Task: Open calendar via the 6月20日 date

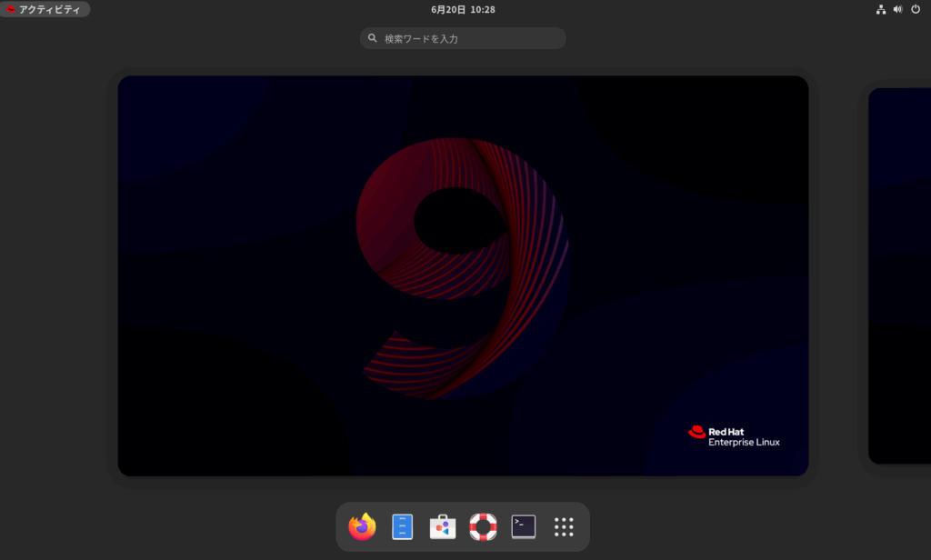Action: tap(448, 9)
